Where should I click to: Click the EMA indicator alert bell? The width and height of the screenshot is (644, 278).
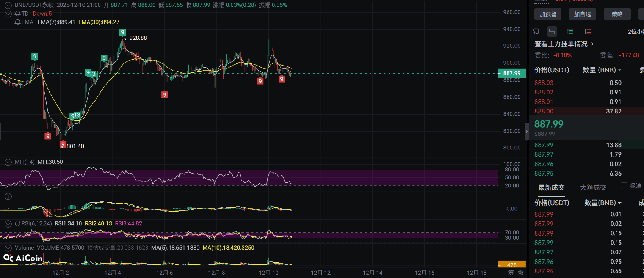pyautogui.click(x=17, y=22)
